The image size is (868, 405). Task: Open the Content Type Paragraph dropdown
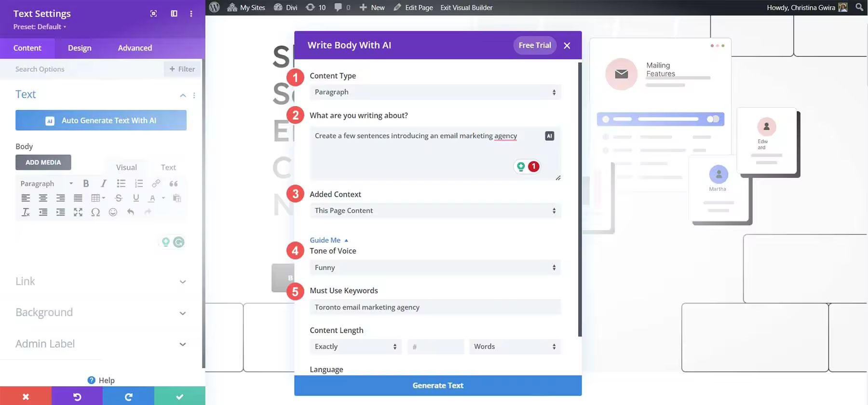pos(435,92)
